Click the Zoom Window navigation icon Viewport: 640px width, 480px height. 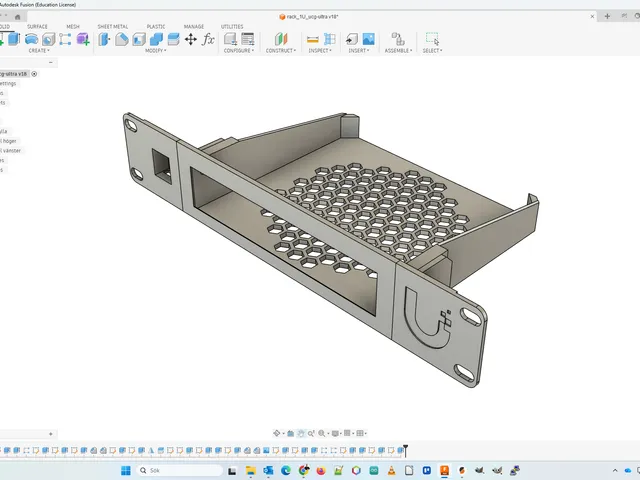coord(311,433)
